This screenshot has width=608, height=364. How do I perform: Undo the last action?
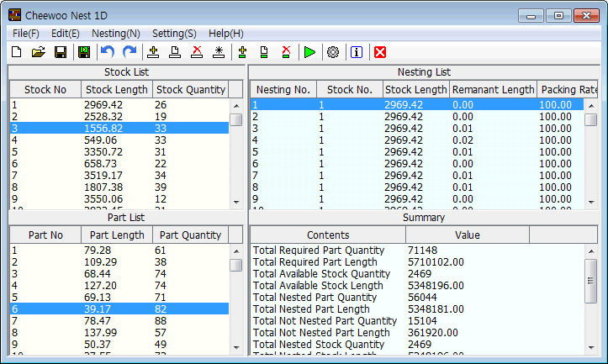108,52
